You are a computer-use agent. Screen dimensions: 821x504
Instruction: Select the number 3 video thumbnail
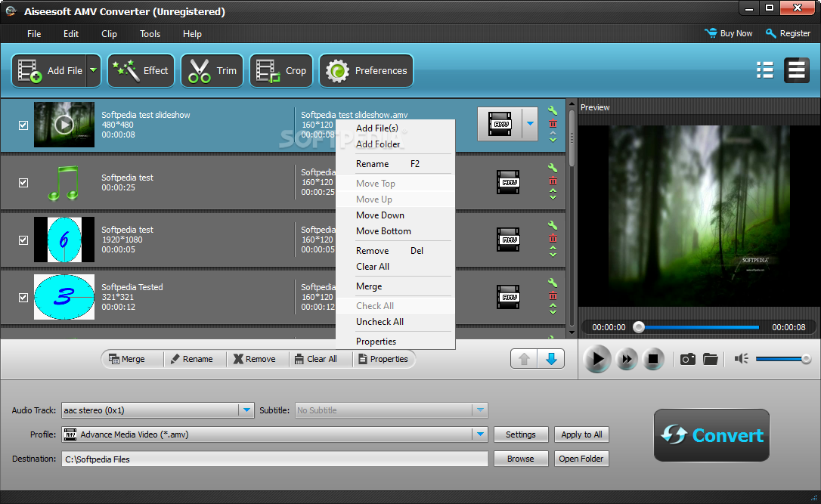pos(64,297)
